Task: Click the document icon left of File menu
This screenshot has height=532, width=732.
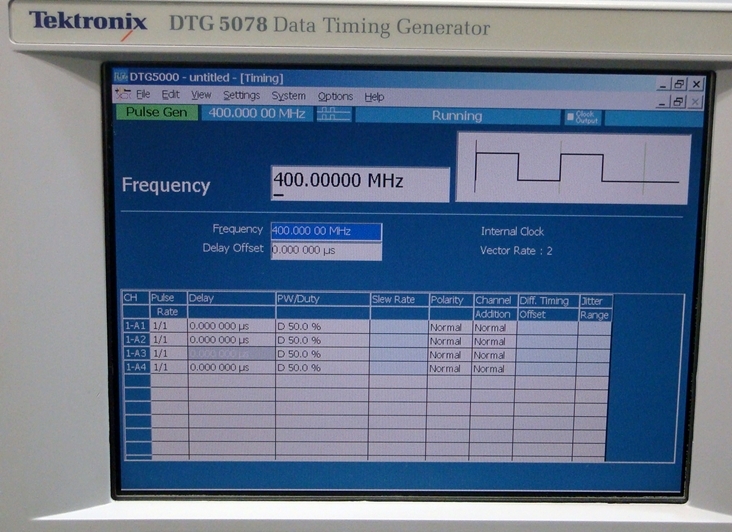Action: (123, 94)
